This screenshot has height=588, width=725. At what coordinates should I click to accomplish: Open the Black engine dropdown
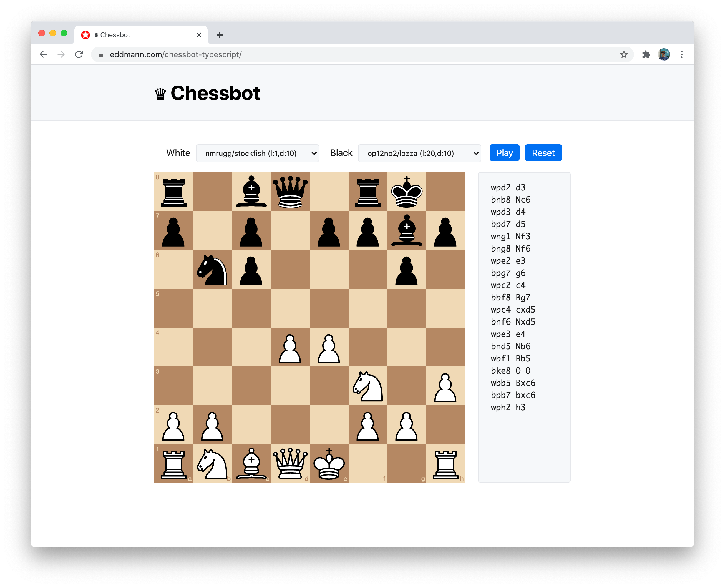tap(419, 154)
